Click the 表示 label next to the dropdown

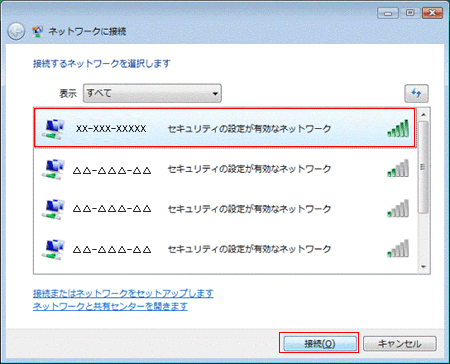[68, 93]
